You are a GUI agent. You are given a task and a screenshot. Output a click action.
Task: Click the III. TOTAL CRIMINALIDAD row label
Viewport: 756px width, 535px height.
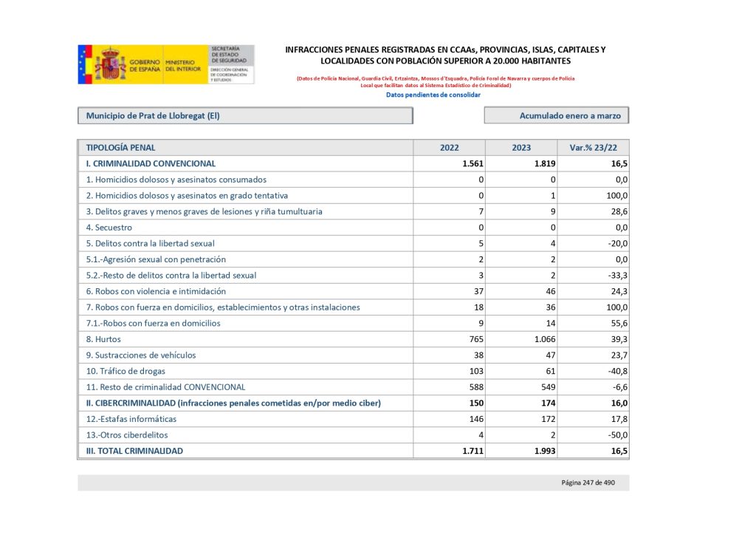tap(134, 451)
